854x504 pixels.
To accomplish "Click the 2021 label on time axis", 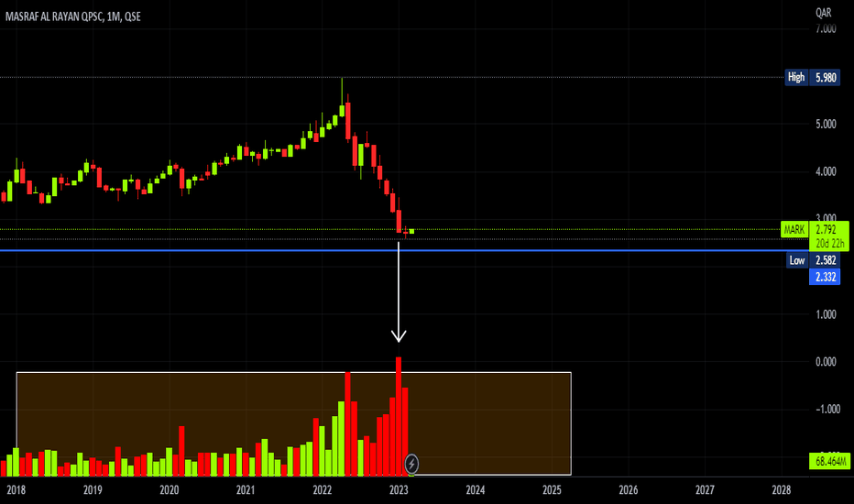I will (x=246, y=490).
